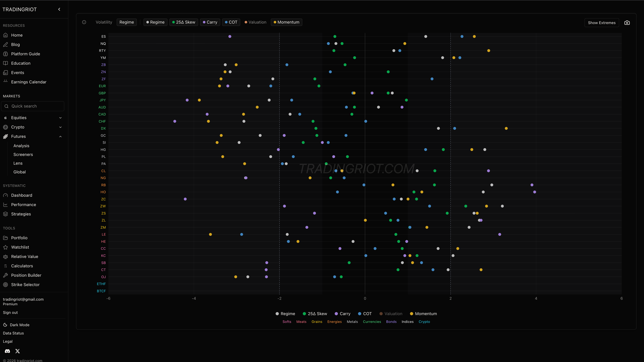Click the Platform Guide globe icon
Screen dimensions: 644x362
point(5,54)
